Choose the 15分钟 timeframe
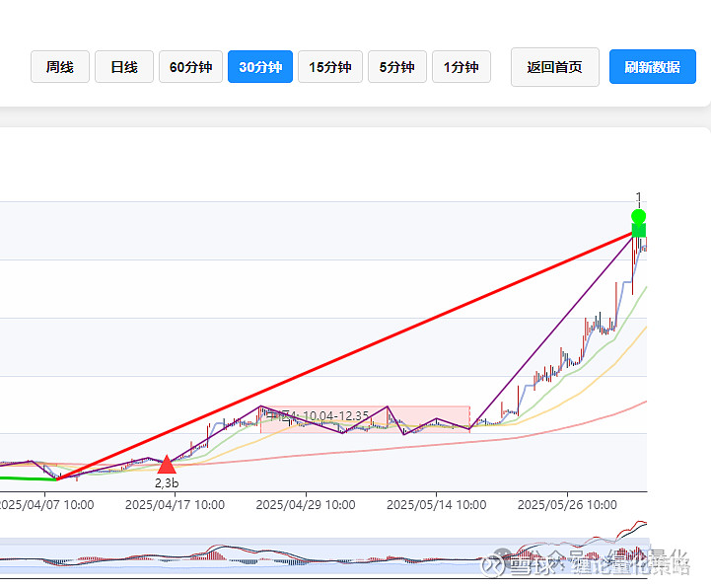This screenshot has width=711, height=588. click(330, 67)
